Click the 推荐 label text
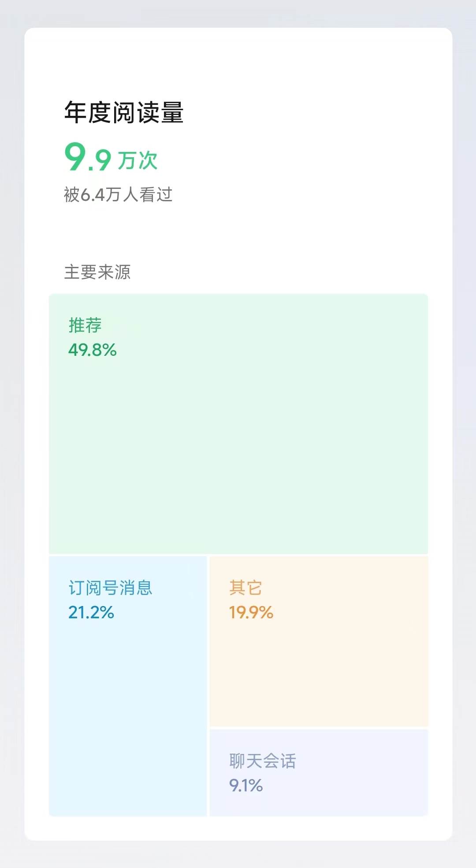 click(x=85, y=325)
